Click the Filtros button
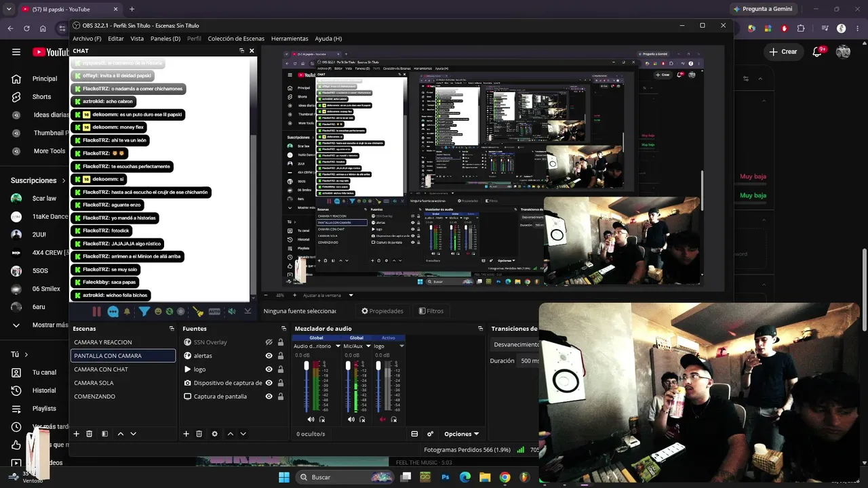Screen dimensions: 868x488 (x=431, y=311)
